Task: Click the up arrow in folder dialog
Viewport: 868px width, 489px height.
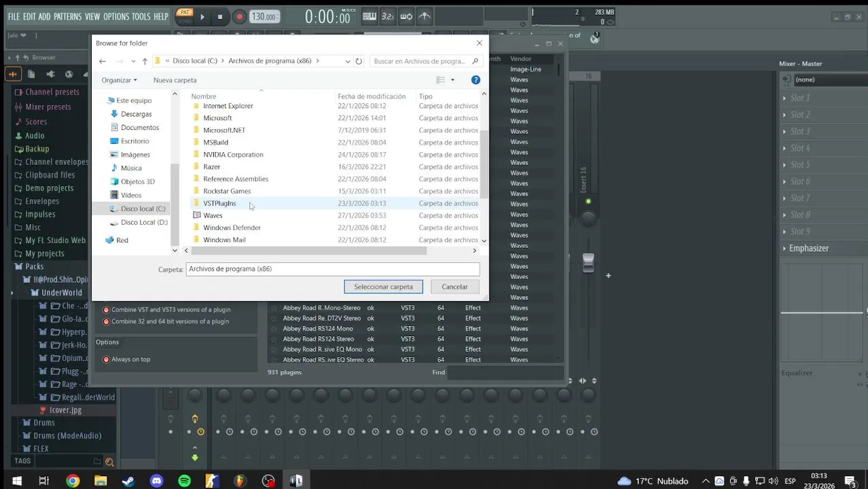Action: (x=145, y=61)
